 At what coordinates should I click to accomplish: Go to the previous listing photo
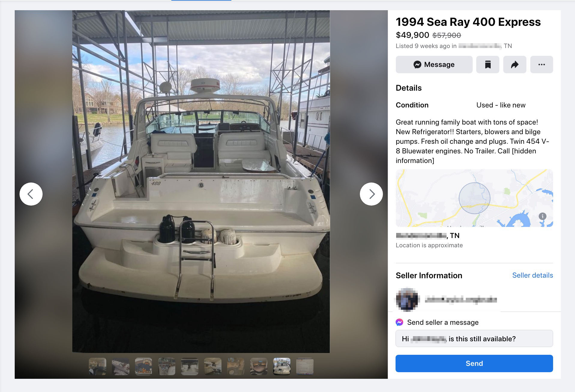pyautogui.click(x=31, y=194)
